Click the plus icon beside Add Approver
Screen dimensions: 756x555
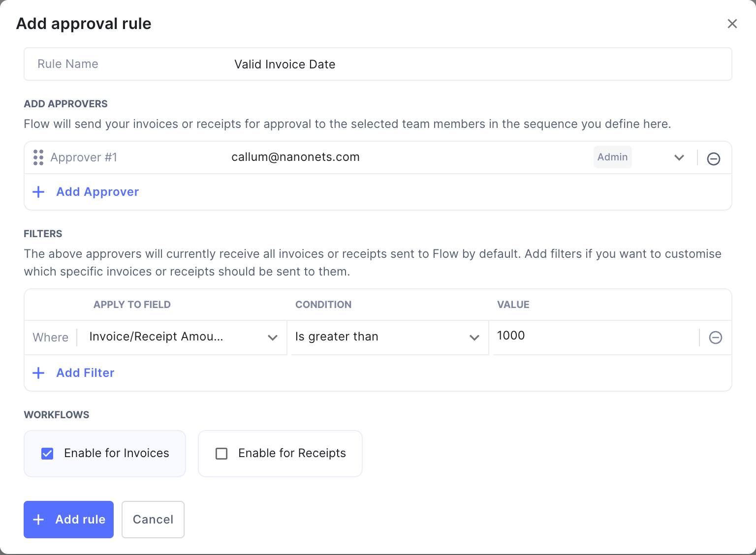[x=38, y=192]
